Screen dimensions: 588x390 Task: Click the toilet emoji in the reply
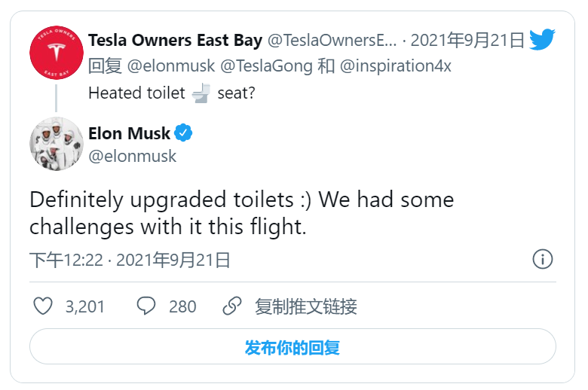(x=201, y=93)
